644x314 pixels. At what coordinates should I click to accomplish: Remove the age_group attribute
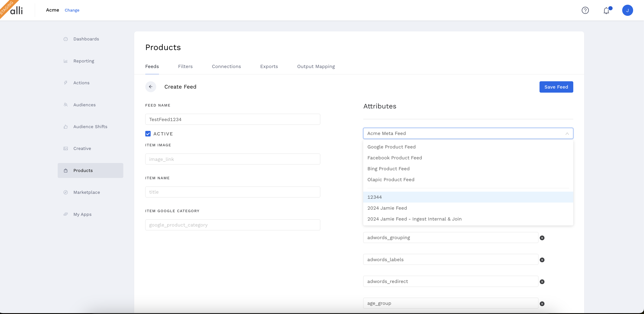[542, 304]
